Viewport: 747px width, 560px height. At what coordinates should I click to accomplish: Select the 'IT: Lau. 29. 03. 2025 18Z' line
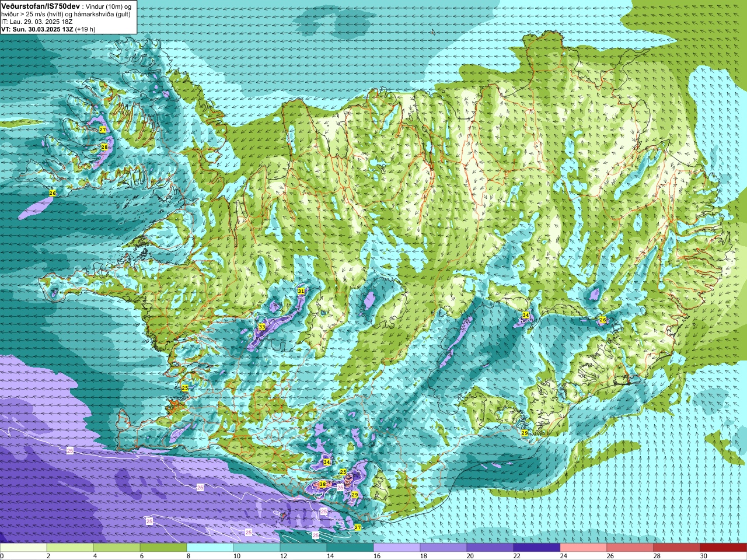point(37,22)
